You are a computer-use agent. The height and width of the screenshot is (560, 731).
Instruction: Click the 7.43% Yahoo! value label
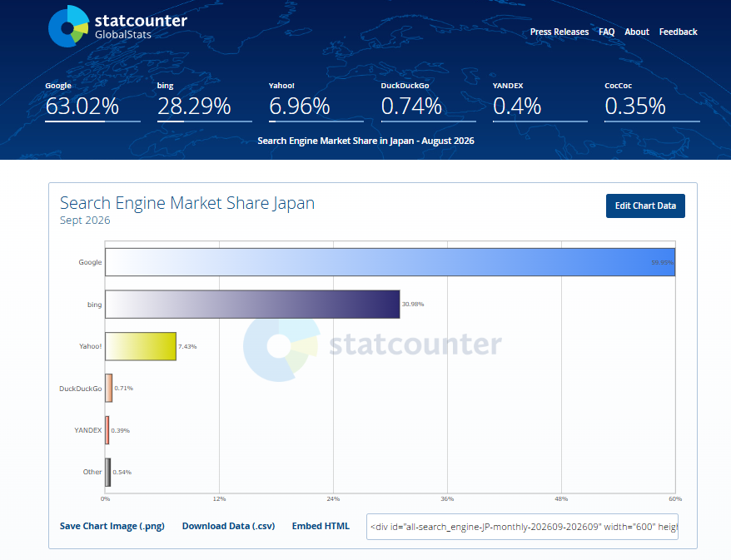187,346
